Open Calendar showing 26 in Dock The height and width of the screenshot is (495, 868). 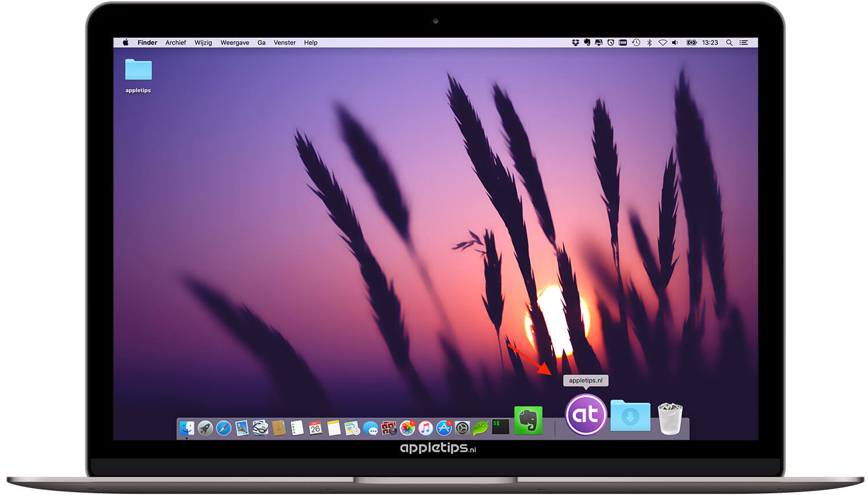(x=315, y=428)
